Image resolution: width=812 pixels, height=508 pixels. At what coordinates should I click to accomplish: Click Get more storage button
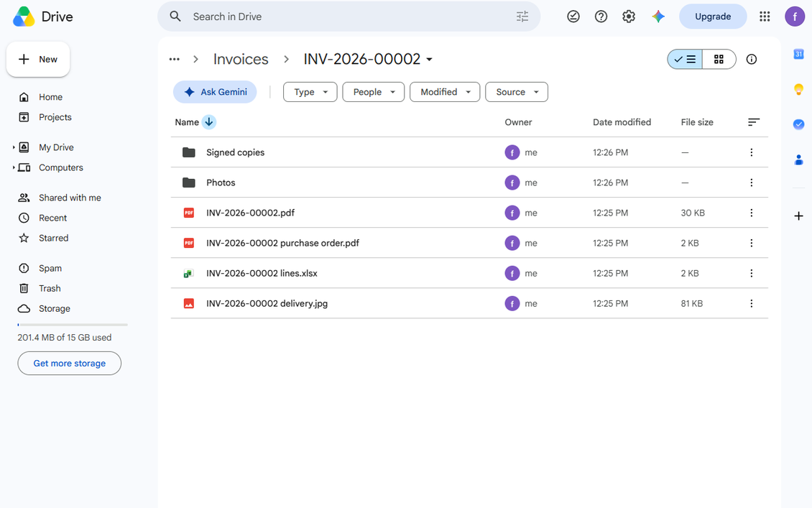click(70, 364)
